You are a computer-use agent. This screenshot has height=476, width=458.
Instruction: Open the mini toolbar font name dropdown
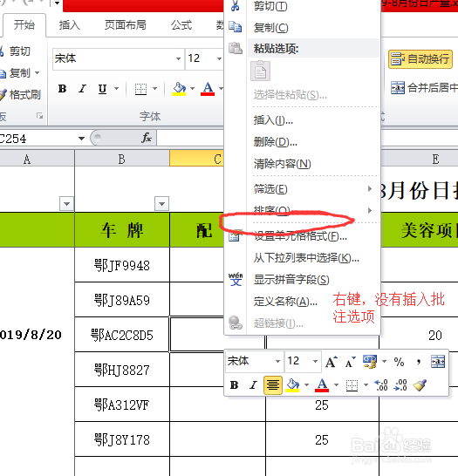coord(277,361)
